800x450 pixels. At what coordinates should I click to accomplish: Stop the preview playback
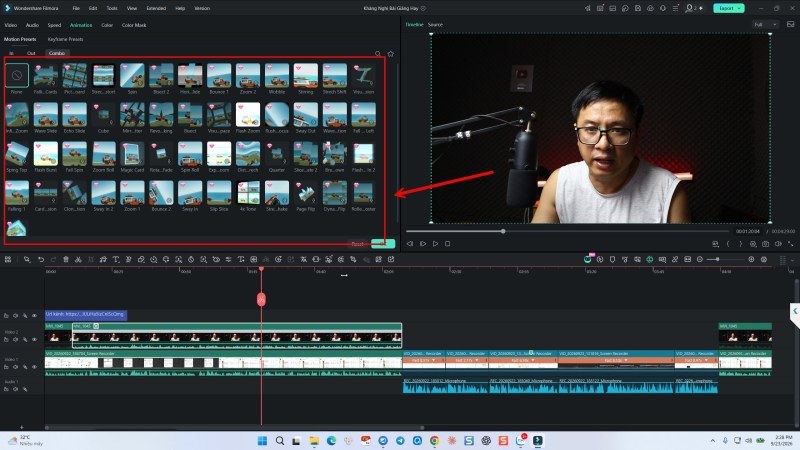pyautogui.click(x=447, y=244)
